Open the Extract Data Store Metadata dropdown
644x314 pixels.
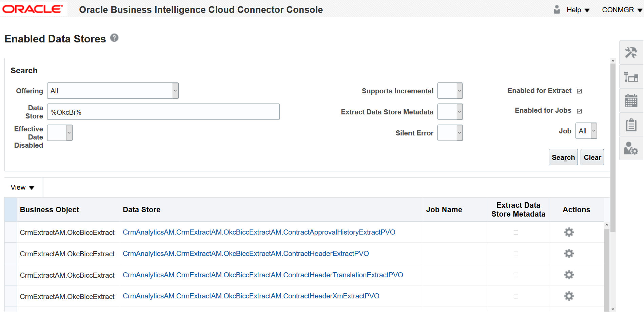[450, 112]
